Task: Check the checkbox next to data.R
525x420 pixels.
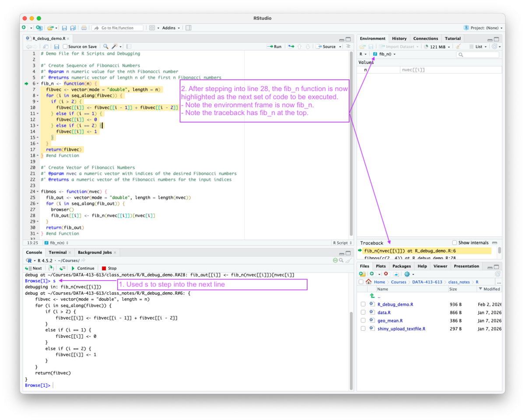Action: [363, 312]
